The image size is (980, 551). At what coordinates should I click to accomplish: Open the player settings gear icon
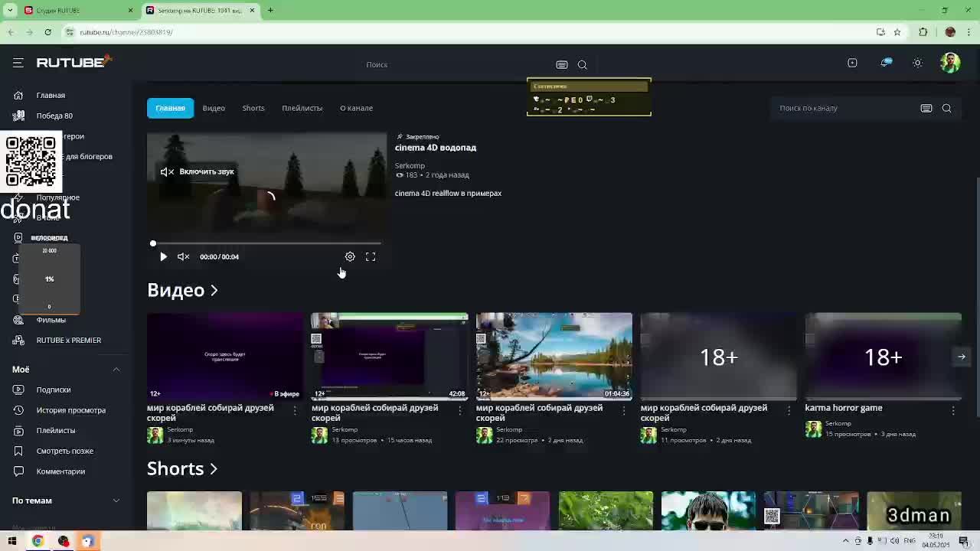click(x=350, y=257)
